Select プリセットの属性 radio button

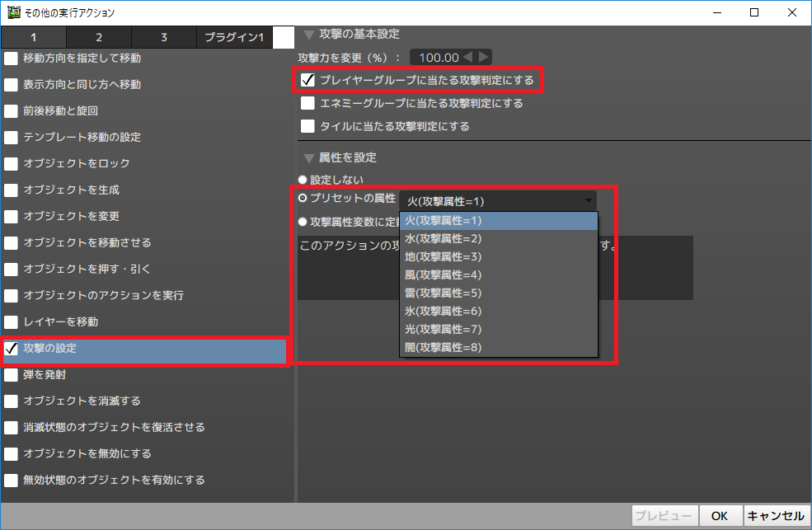coord(303,198)
